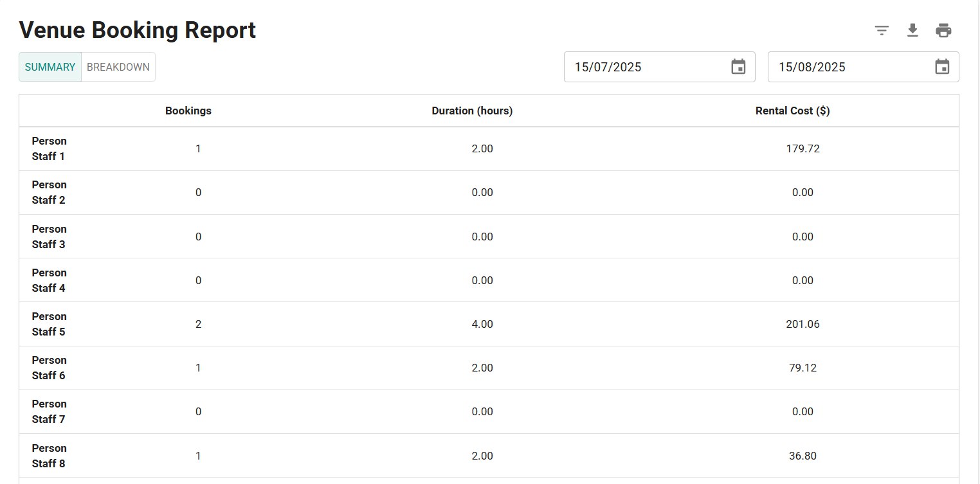Open the filter options icon
980x484 pixels.
pos(882,30)
